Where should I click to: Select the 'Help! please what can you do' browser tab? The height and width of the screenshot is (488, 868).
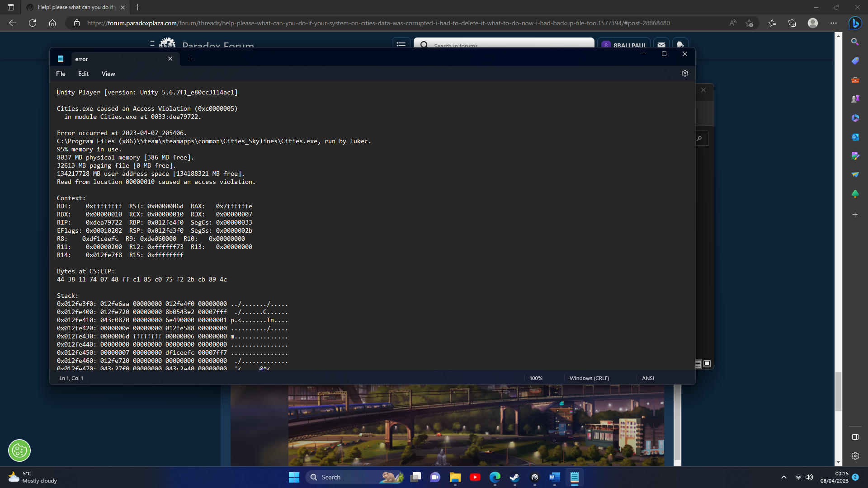(x=75, y=7)
